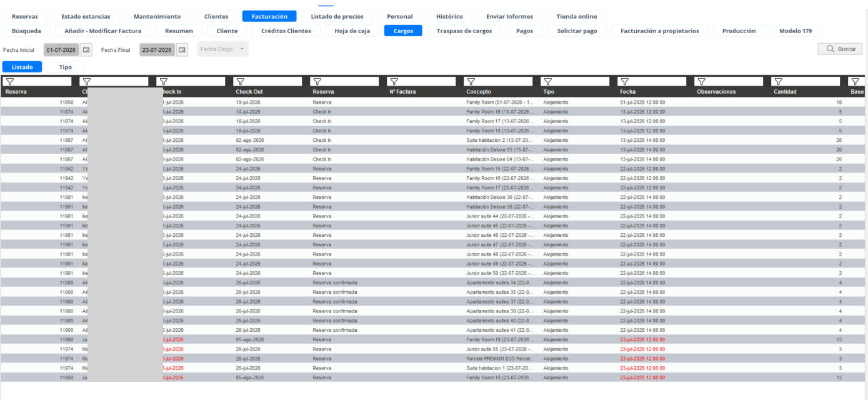Viewport: 868px width, 400px height.
Task: Select the first row of reservation 11858
Action: tap(434, 102)
